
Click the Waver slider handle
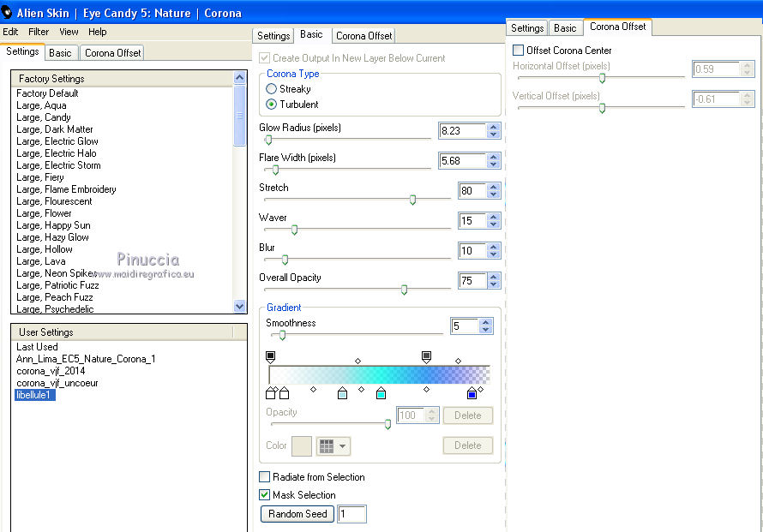[294, 230]
